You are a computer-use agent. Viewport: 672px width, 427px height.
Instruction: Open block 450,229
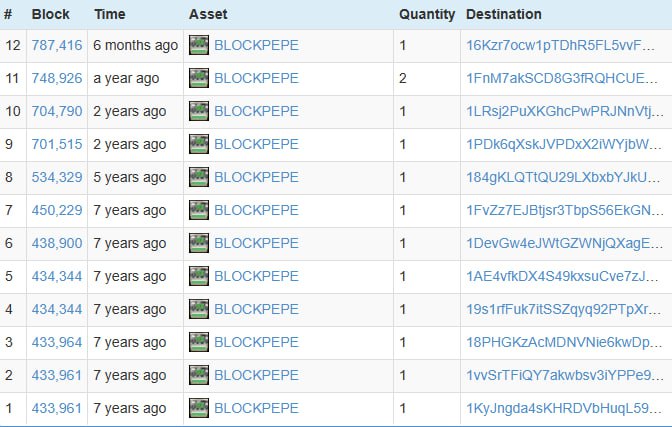tap(57, 210)
